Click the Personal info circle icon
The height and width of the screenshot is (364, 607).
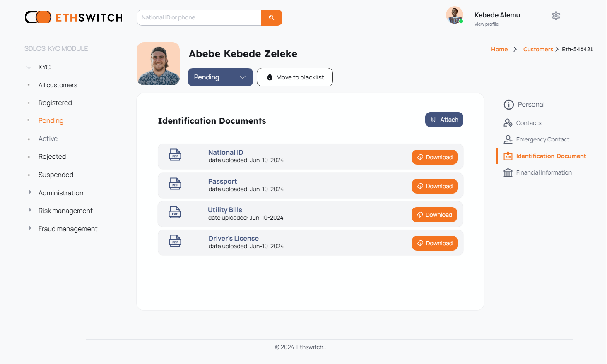point(509,105)
